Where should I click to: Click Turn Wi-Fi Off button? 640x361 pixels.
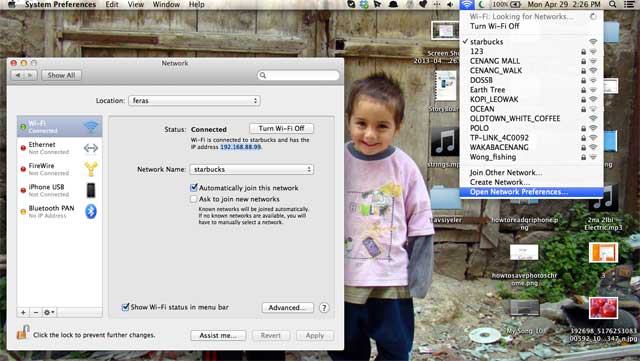[281, 128]
